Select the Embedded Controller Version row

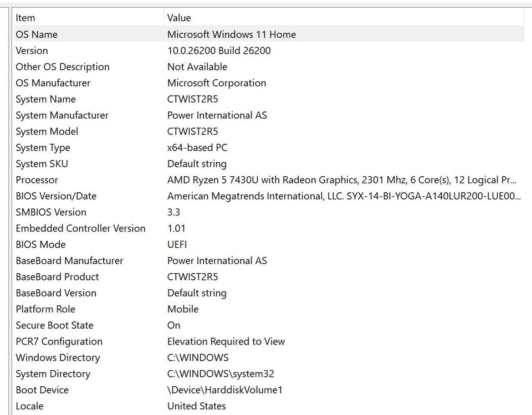click(80, 228)
